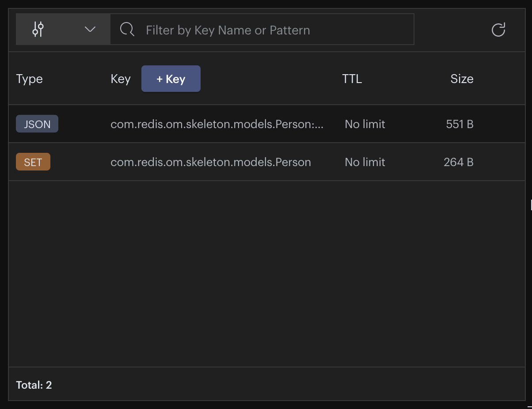Click the magnifying glass in the filter bar
532x409 pixels.
126,29
